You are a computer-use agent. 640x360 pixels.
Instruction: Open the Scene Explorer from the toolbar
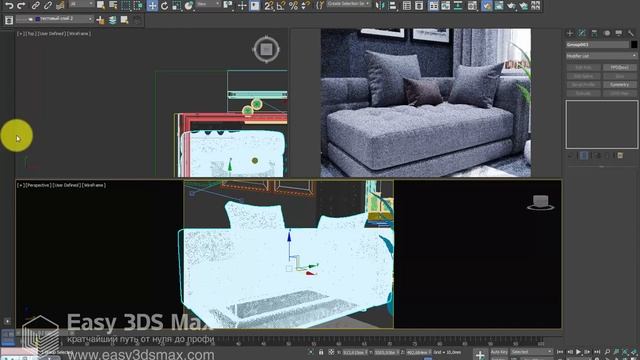pyautogui.click(x=407, y=5)
